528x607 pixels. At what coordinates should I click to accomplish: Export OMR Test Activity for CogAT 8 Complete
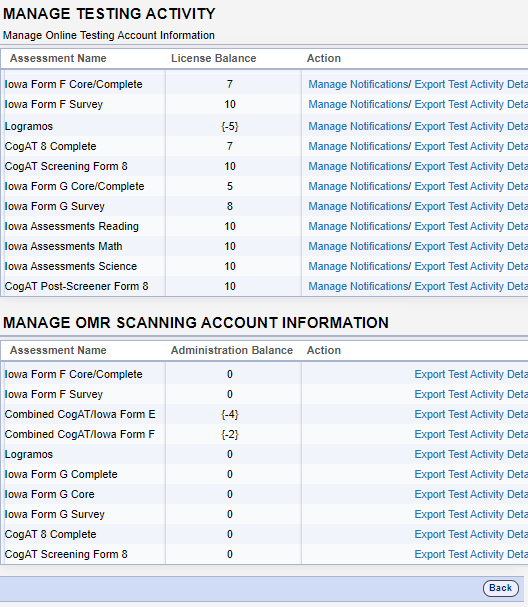pos(471,535)
